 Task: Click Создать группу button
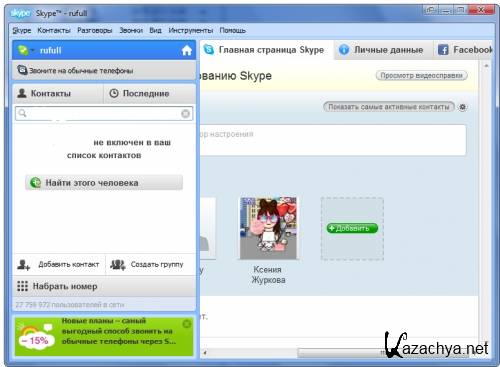point(151,264)
